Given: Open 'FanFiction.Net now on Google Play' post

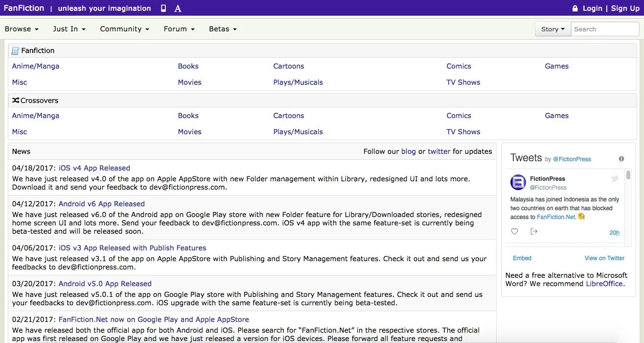Looking at the screenshot, I should [154, 319].
